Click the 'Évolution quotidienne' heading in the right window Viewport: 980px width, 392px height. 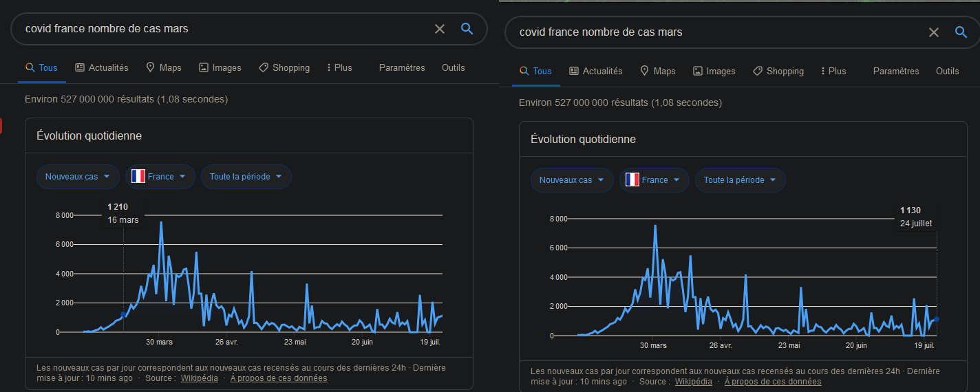pos(583,139)
